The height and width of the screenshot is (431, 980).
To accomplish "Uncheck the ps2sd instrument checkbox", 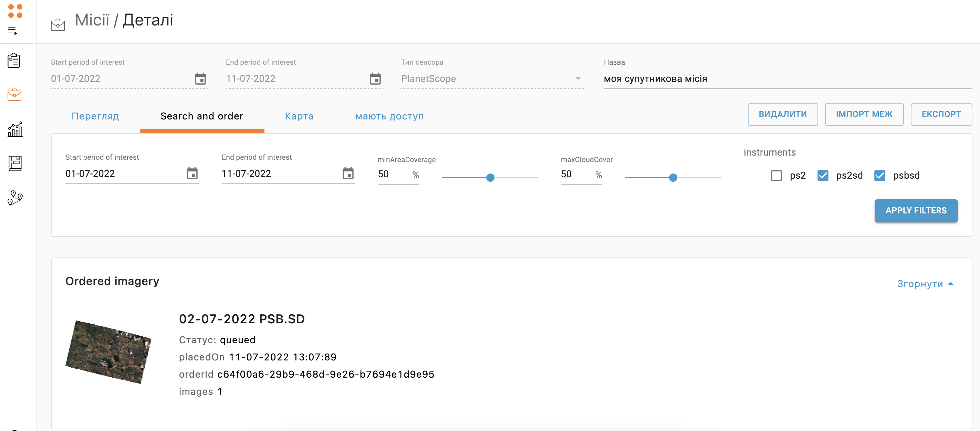I will 823,175.
